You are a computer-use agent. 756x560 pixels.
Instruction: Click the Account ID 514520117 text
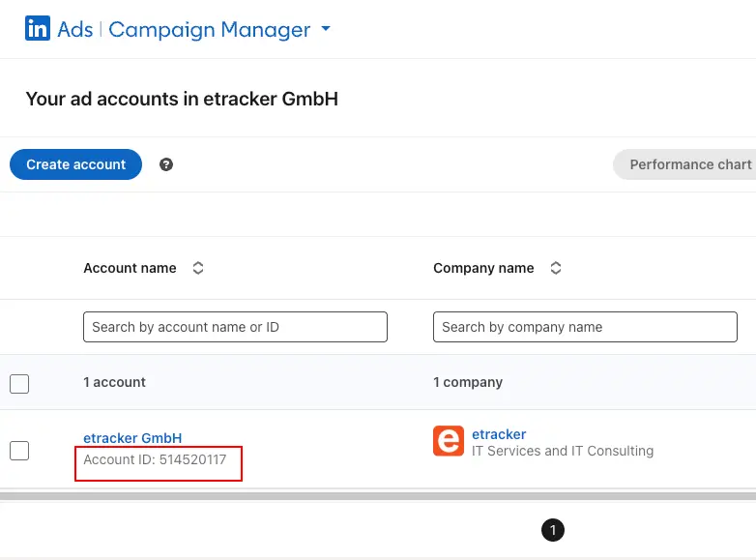pyautogui.click(x=155, y=459)
